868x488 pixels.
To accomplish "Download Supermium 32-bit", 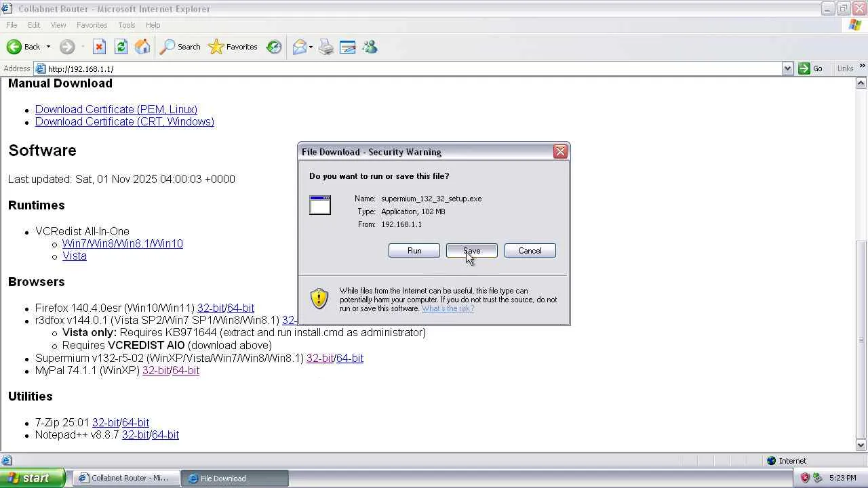I will click(x=319, y=358).
